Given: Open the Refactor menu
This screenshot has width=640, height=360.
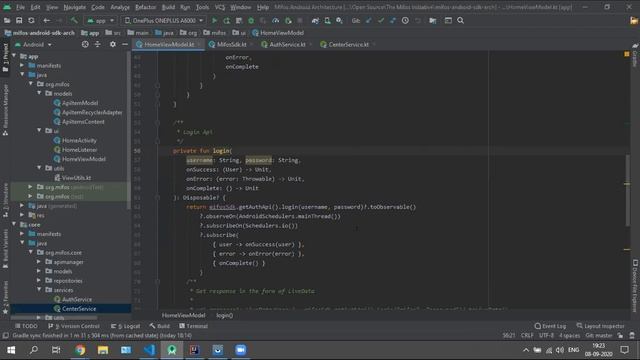Looking at the screenshot, I should point(146,7).
